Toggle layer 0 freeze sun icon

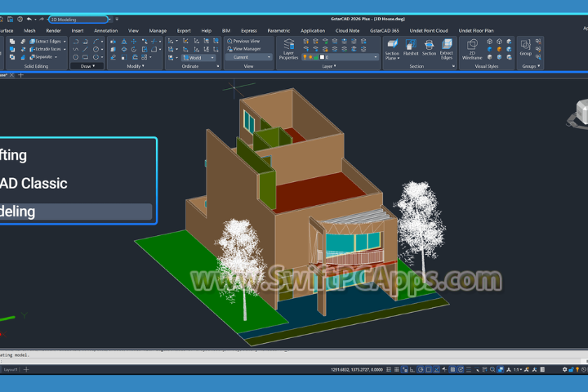[310, 57]
